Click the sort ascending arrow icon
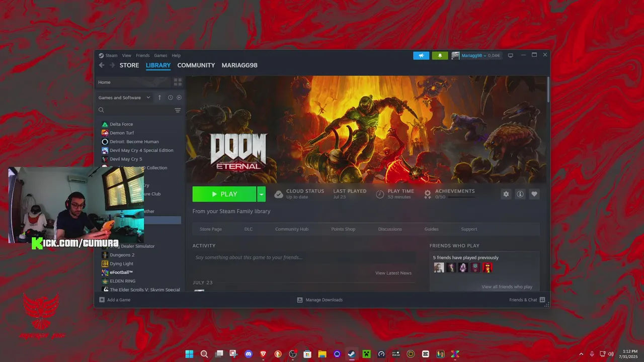The height and width of the screenshot is (362, 644). click(159, 98)
